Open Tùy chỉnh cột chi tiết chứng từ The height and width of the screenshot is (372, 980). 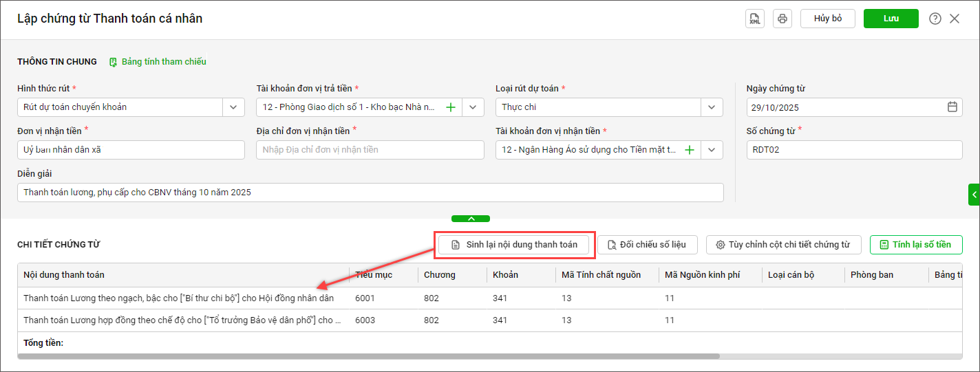783,245
